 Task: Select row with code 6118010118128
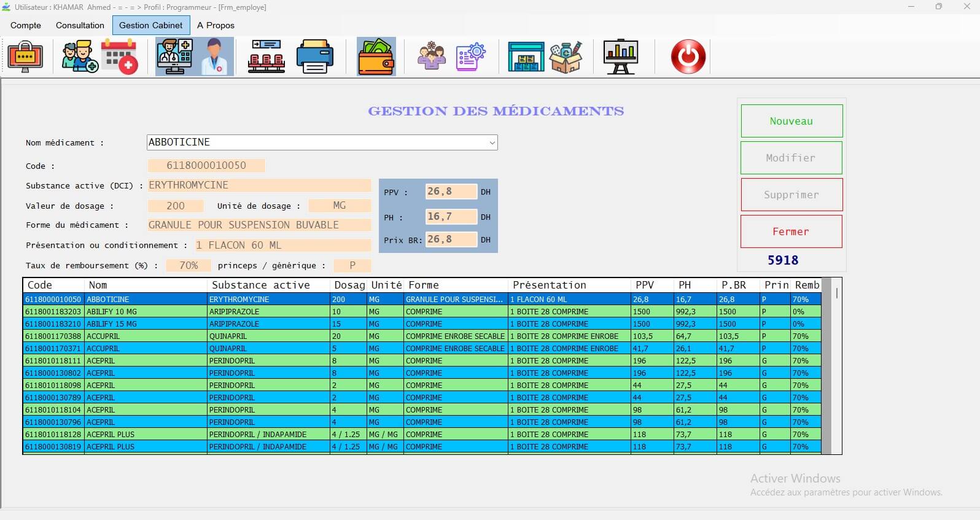click(422, 434)
